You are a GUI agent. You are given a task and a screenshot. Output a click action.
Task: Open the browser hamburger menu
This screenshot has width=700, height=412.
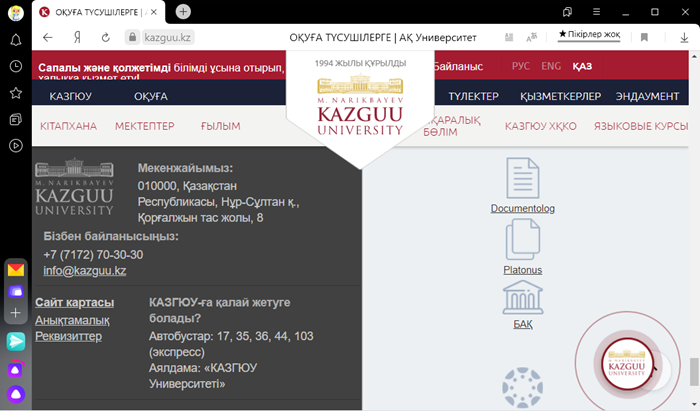click(x=596, y=12)
